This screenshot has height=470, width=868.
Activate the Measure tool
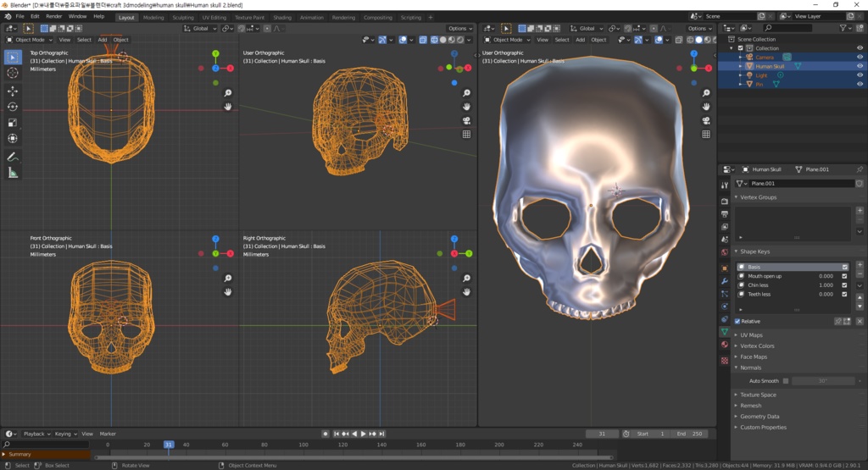13,173
